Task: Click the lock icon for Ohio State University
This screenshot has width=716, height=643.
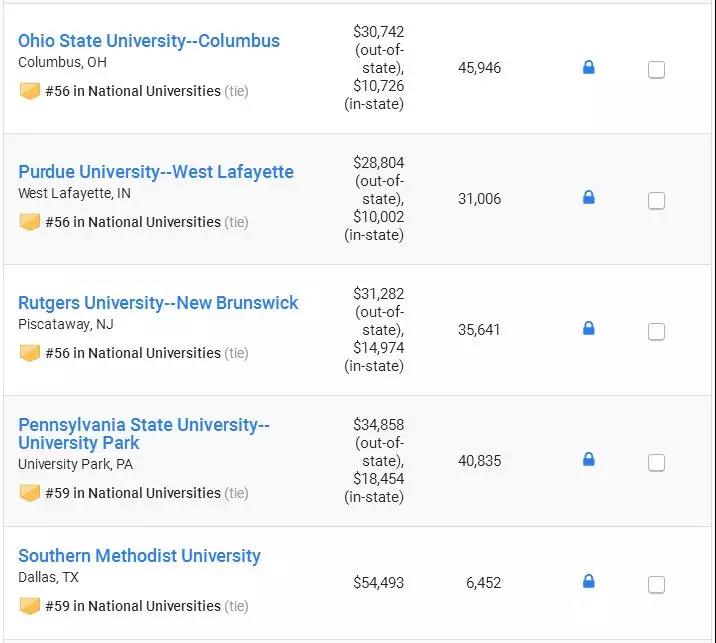Action: (588, 68)
